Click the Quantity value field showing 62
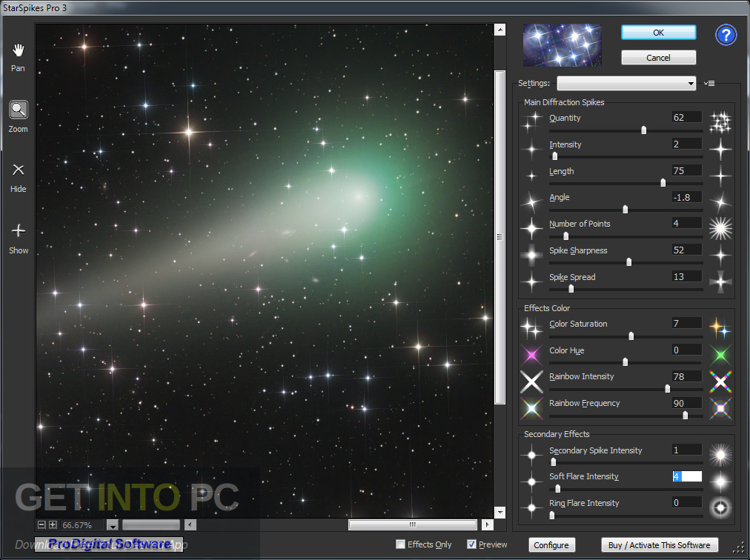 (687, 117)
